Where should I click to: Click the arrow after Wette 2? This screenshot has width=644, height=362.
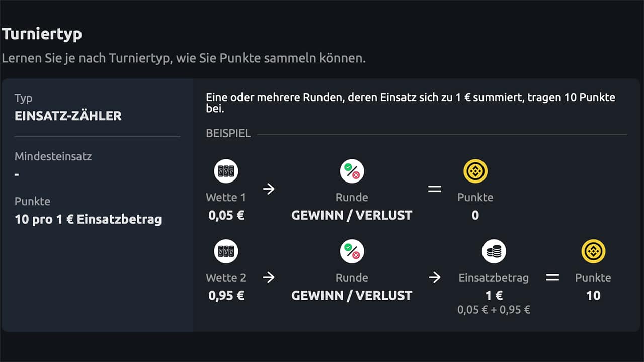click(269, 277)
